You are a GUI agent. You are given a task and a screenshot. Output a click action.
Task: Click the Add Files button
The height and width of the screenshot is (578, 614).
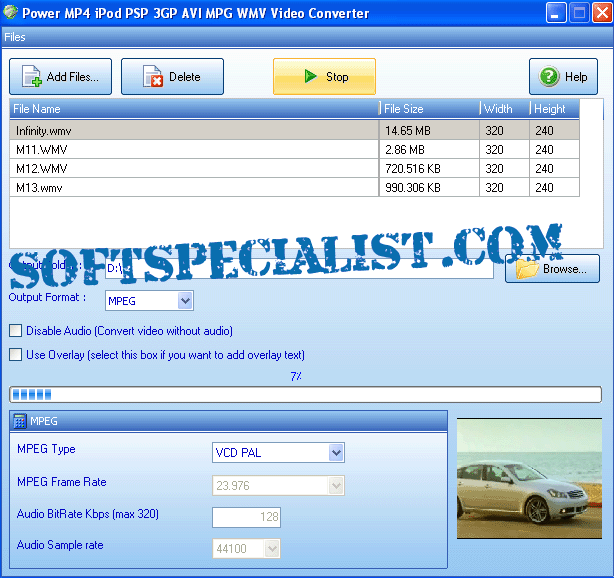click(x=60, y=77)
